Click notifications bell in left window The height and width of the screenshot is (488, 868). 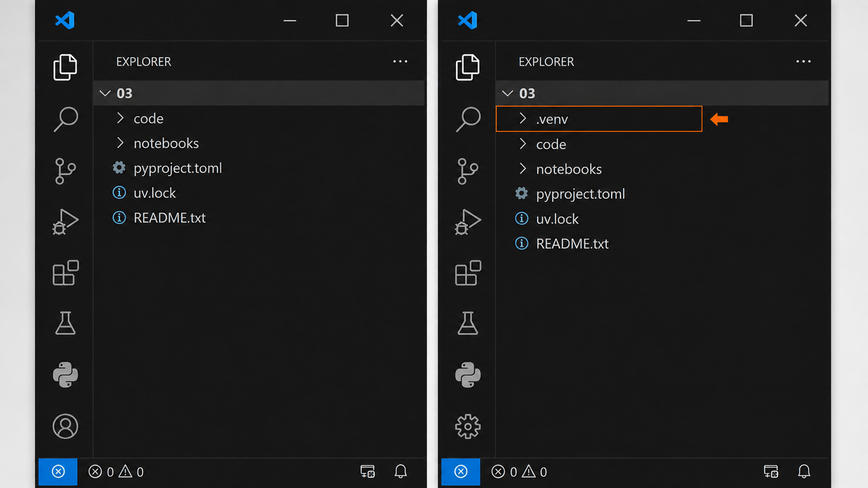400,471
